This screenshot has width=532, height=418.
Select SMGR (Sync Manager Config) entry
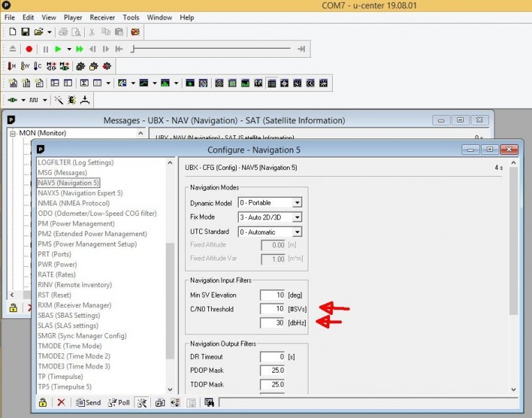pyautogui.click(x=82, y=336)
